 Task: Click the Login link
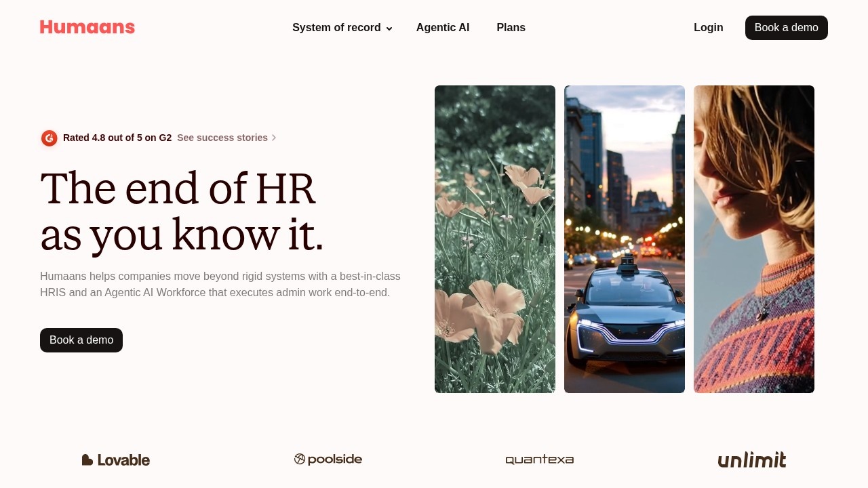(709, 28)
